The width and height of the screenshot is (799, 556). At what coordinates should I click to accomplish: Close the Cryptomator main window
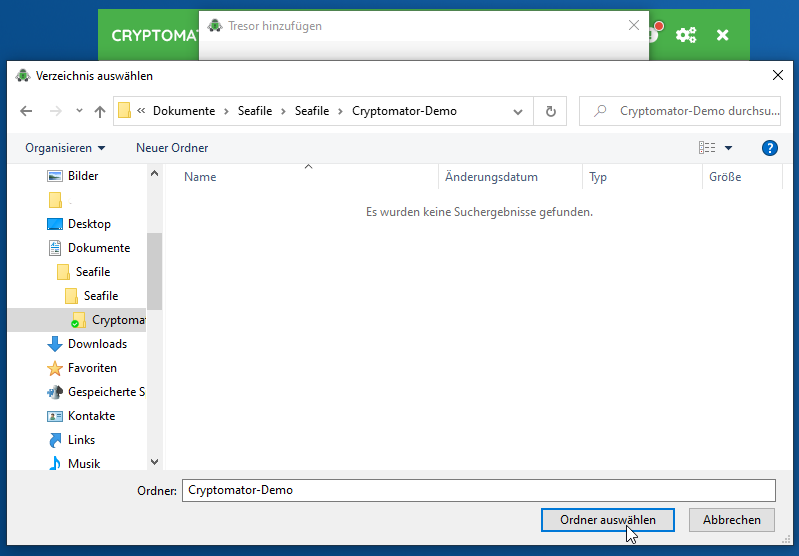[x=723, y=35]
